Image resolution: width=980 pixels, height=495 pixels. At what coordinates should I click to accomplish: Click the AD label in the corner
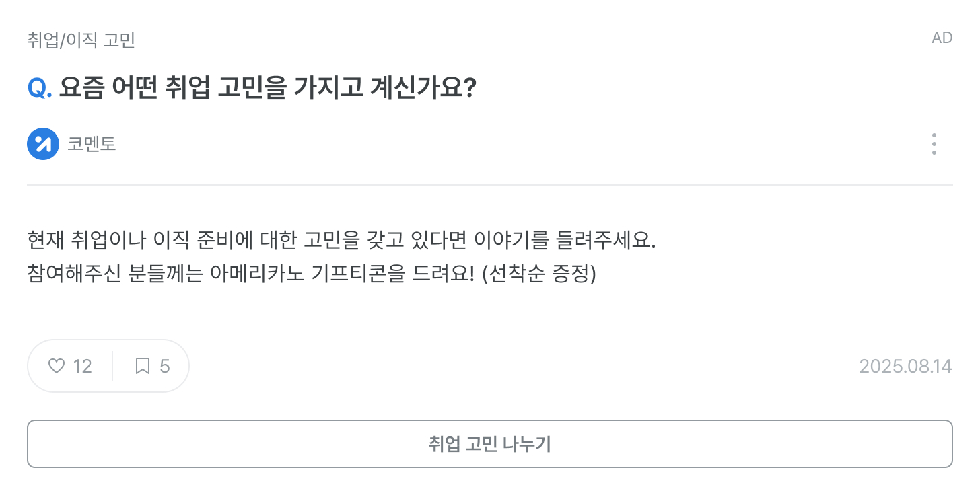coord(942,38)
